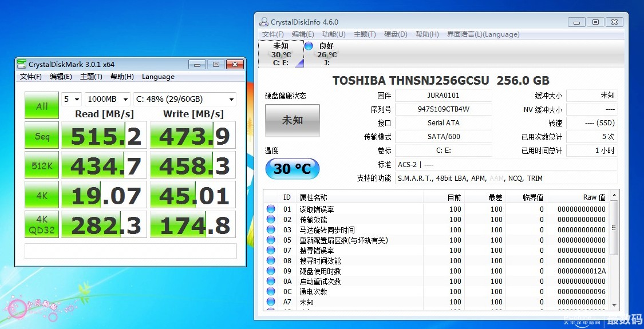Click the 30 °C temperature indicator
The width and height of the screenshot is (644, 329).
293,169
